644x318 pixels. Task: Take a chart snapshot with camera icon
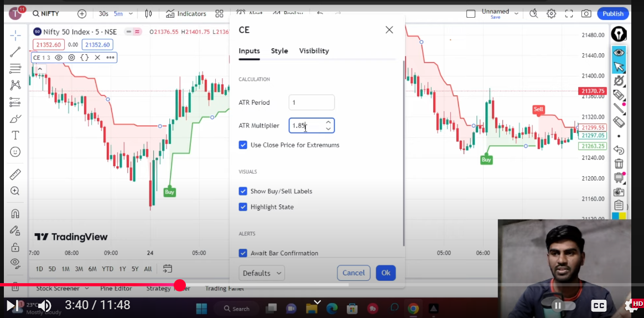[x=586, y=14]
